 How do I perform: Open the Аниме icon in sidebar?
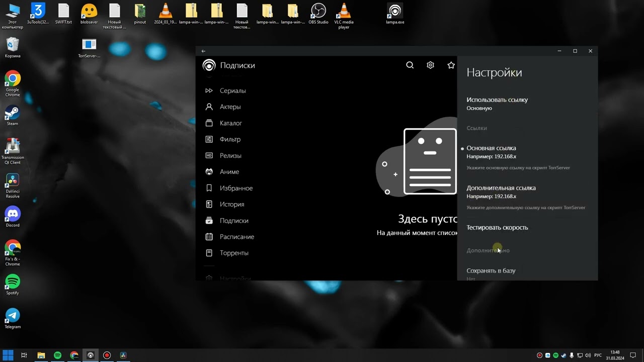coord(209,172)
